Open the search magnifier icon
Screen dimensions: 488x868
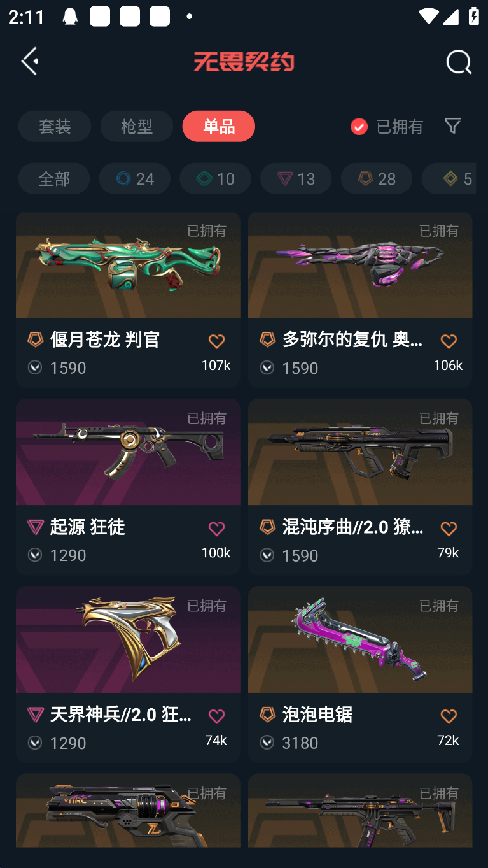coord(458,62)
